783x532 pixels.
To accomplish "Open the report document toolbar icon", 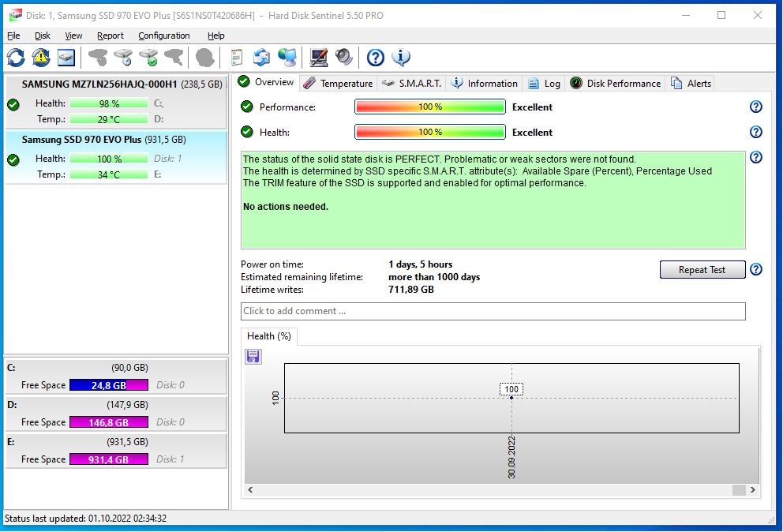I will (236, 58).
